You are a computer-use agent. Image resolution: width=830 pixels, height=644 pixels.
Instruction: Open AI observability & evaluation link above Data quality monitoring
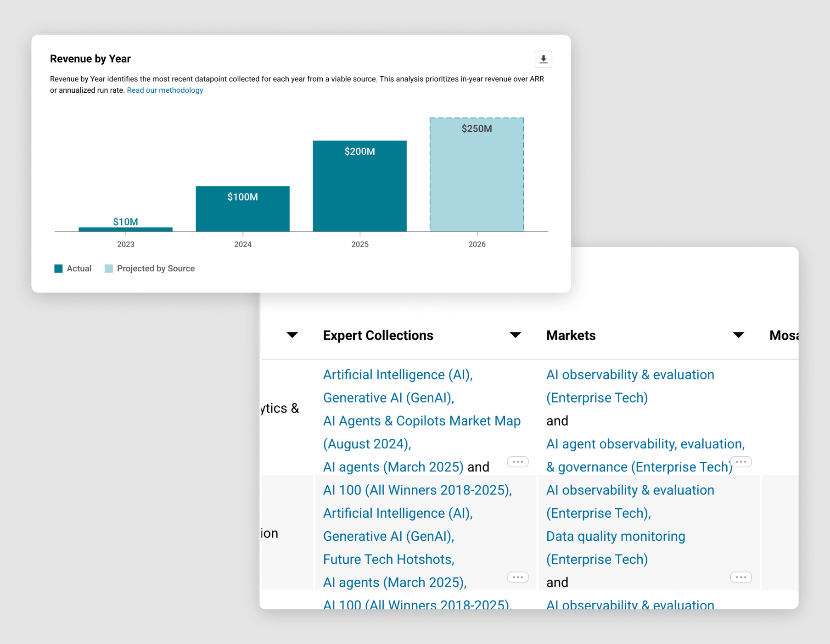(630, 502)
